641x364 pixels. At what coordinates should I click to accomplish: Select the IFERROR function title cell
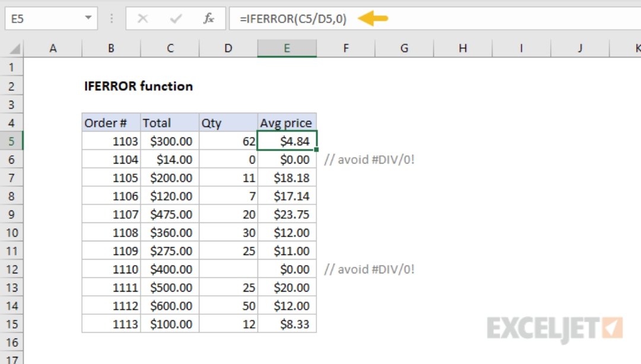[x=138, y=86]
